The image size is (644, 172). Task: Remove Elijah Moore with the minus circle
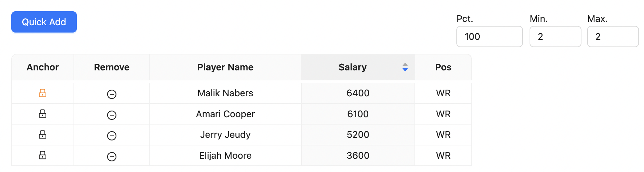112,157
